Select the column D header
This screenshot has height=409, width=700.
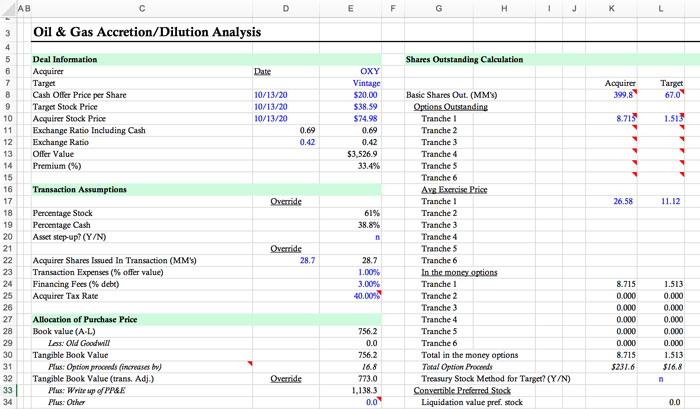[286, 8]
